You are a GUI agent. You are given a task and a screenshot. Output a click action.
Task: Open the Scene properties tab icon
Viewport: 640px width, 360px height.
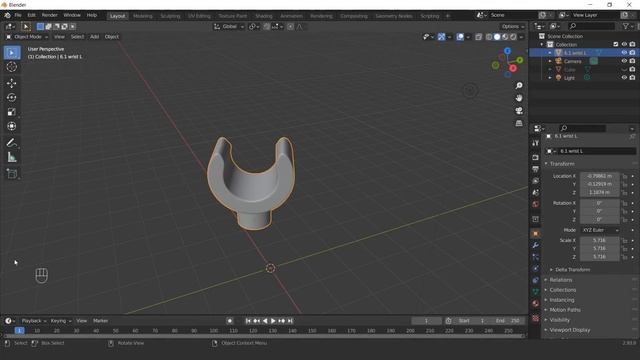(536, 192)
